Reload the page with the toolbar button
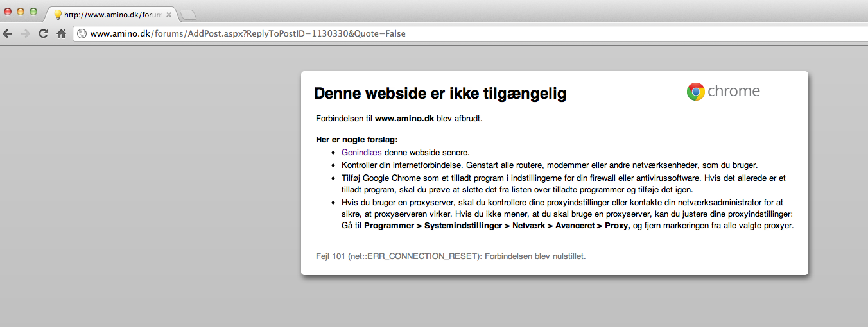 pos(44,34)
